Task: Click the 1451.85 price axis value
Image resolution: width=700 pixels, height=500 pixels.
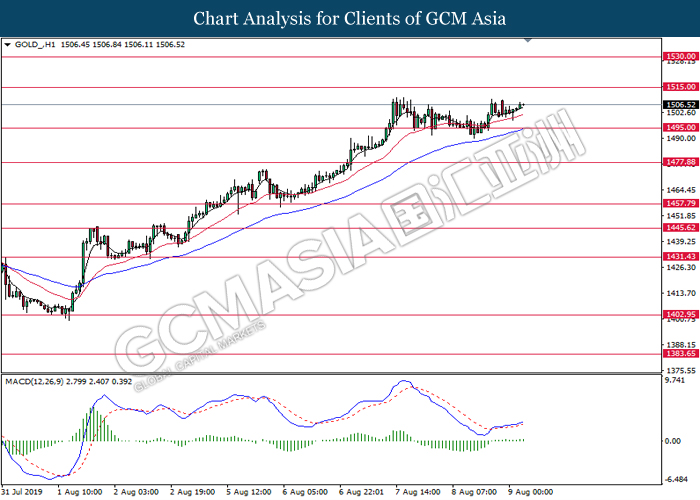Action: point(681,216)
